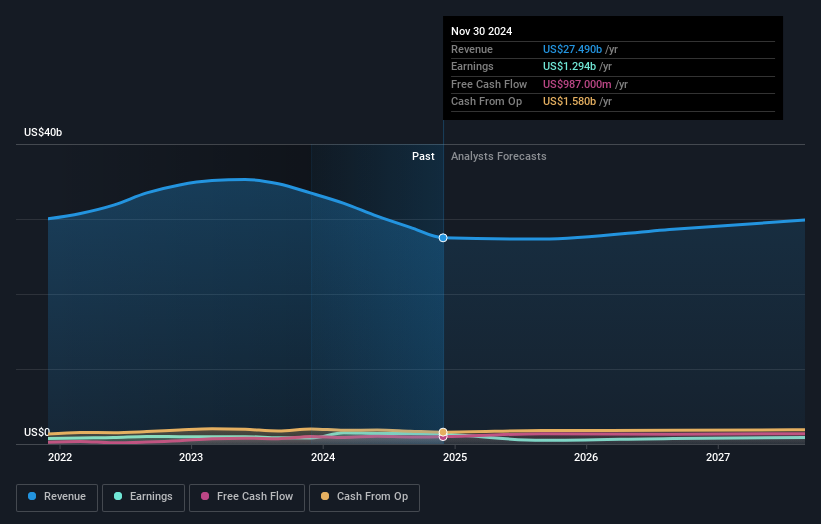Click the 2023 x-axis label
Image resolution: width=821 pixels, height=524 pixels.
(x=191, y=457)
